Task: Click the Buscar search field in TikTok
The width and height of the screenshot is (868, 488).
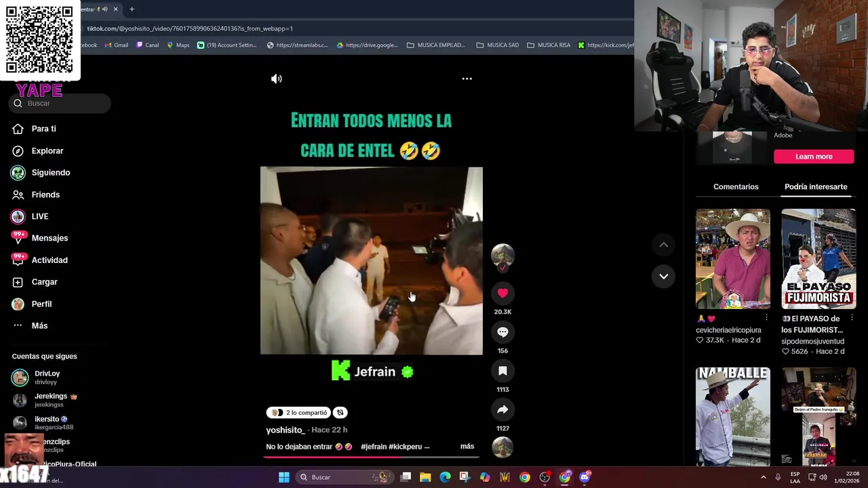Action: [60, 103]
